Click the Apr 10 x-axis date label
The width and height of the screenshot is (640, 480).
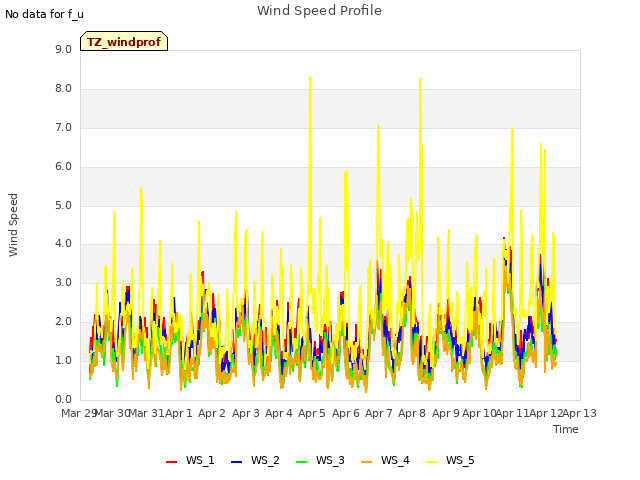coord(479,413)
